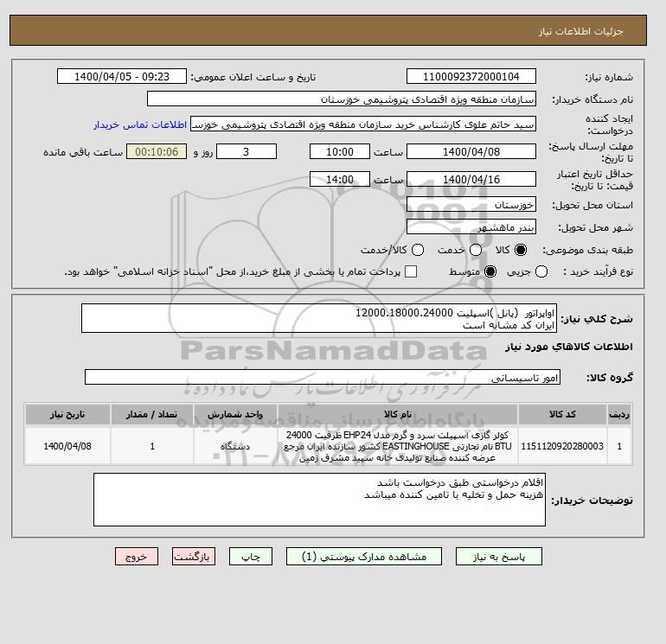
Task: Click the کد کالا column header
Action: (x=562, y=414)
